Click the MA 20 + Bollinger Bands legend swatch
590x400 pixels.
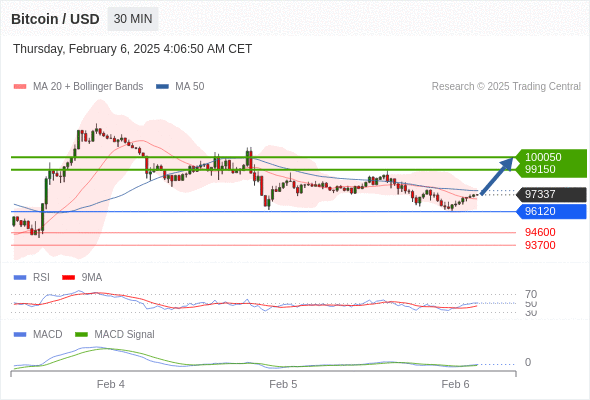click(20, 87)
